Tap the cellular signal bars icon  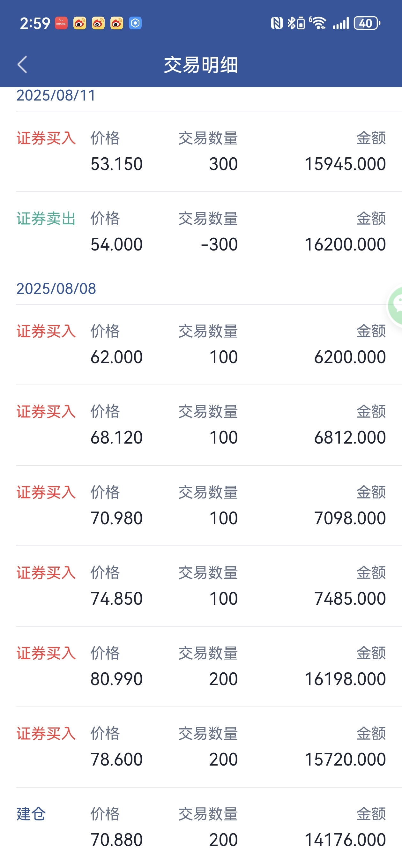(341, 24)
